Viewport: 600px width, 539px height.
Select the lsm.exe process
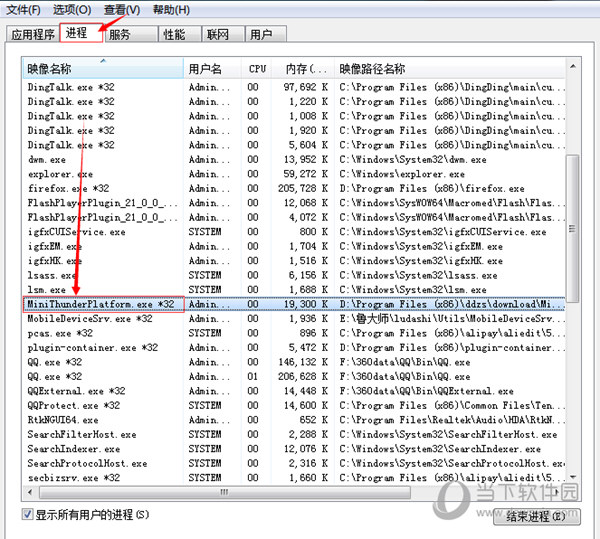tap(293, 290)
